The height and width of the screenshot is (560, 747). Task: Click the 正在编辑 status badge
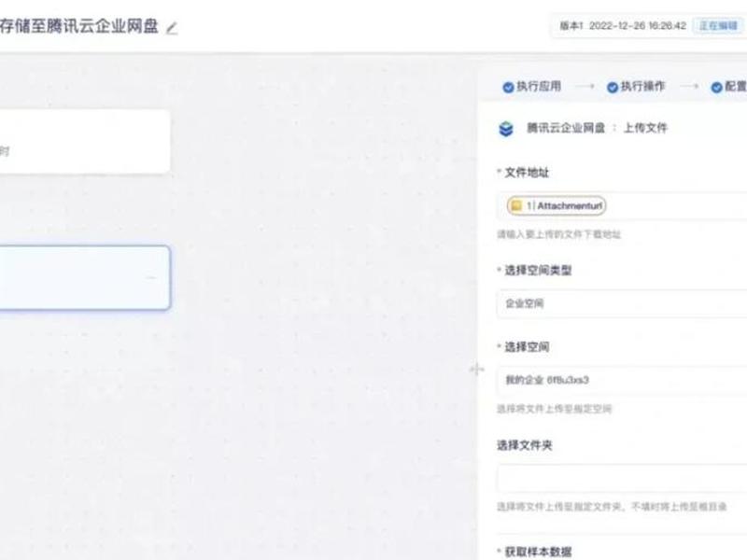tap(718, 26)
